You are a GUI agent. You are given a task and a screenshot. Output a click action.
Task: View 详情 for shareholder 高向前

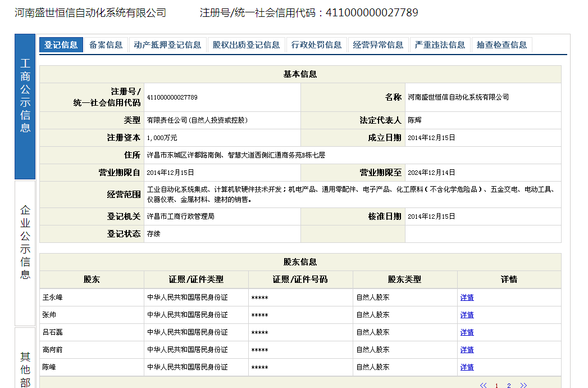(467, 350)
